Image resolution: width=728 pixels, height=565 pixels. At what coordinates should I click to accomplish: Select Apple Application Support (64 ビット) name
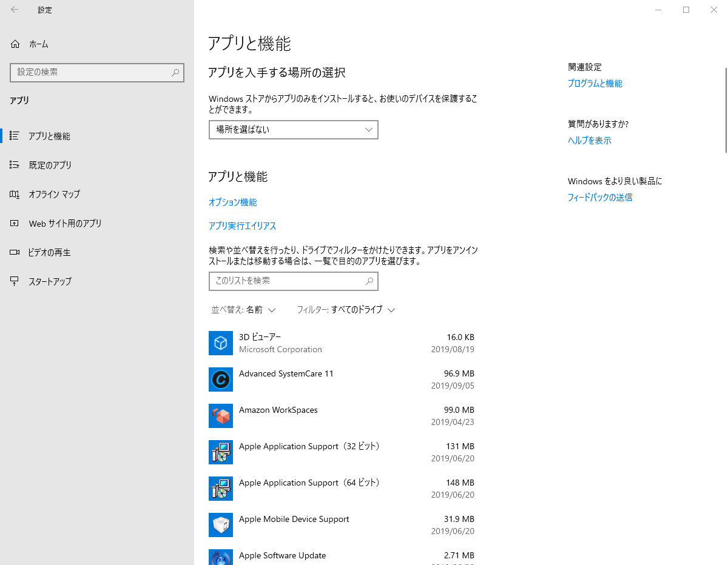309,483
